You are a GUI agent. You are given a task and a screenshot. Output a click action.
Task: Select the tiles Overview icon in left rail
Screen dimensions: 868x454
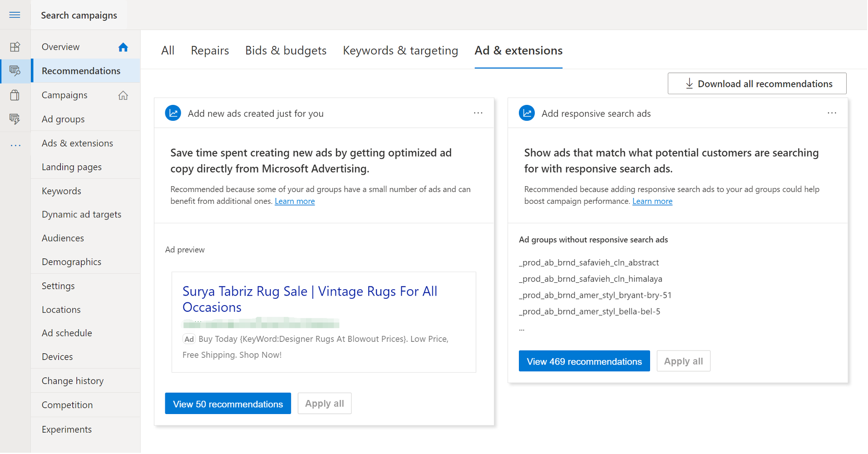coord(15,46)
